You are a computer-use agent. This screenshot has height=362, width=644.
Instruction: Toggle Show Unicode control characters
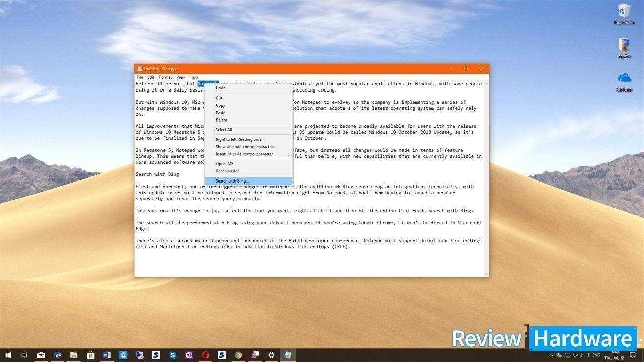click(x=249, y=147)
